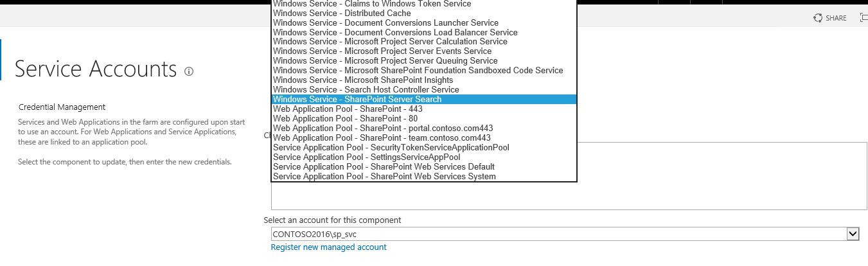The width and height of the screenshot is (868, 266).
Task: Pick SharePoint Foundation Sandboxed Code Service
Action: coord(423,71)
